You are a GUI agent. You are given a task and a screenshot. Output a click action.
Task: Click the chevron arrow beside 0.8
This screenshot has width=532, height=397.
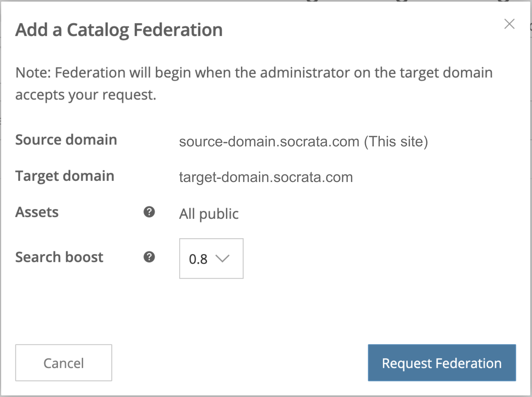222,258
